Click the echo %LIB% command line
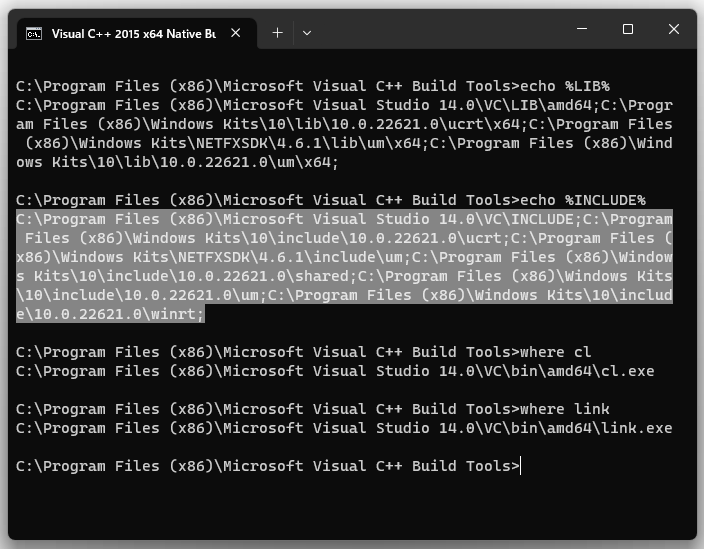Viewport: 704px width, 549px height. pos(313,86)
